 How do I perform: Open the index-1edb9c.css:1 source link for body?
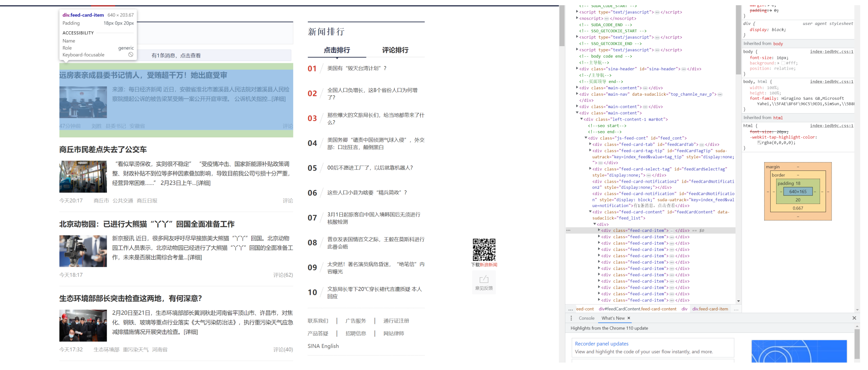point(831,52)
